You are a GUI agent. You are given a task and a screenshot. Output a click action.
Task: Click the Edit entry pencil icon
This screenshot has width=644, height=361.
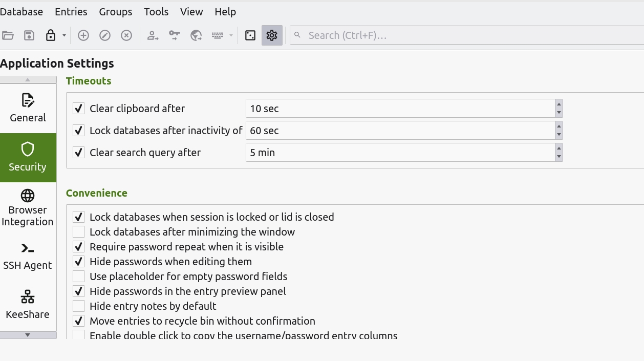pos(104,35)
